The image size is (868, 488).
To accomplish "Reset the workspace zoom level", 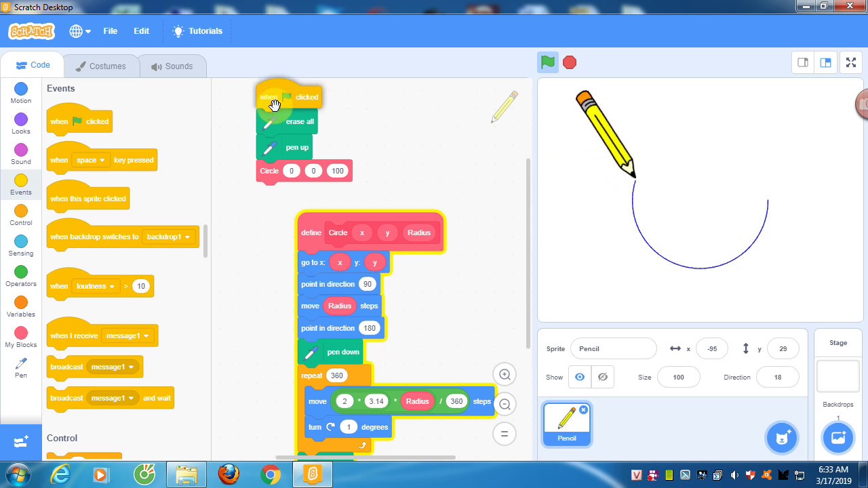I will (x=505, y=434).
